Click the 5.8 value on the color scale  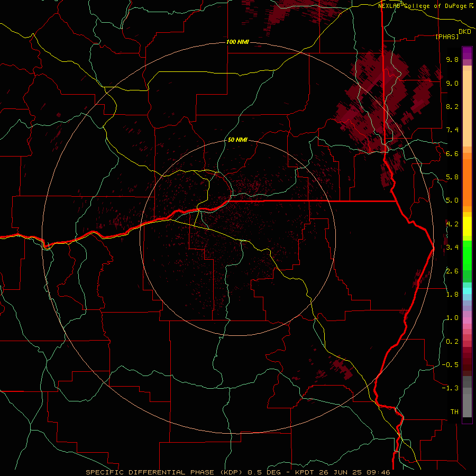(452, 177)
